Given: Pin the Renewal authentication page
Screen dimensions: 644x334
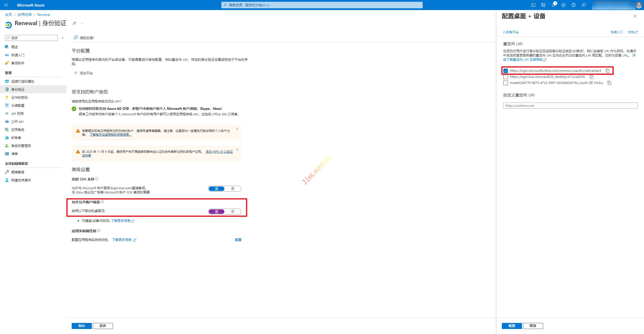Looking at the screenshot, I should pyautogui.click(x=74, y=23).
